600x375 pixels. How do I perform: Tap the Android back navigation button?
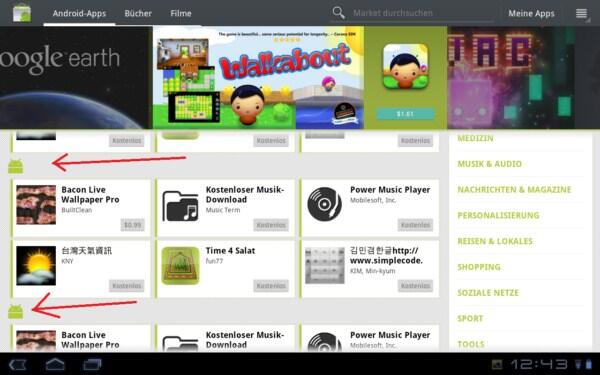pyautogui.click(x=18, y=364)
